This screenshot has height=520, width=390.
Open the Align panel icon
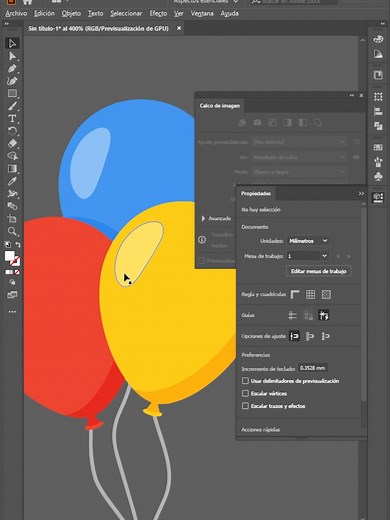click(378, 111)
